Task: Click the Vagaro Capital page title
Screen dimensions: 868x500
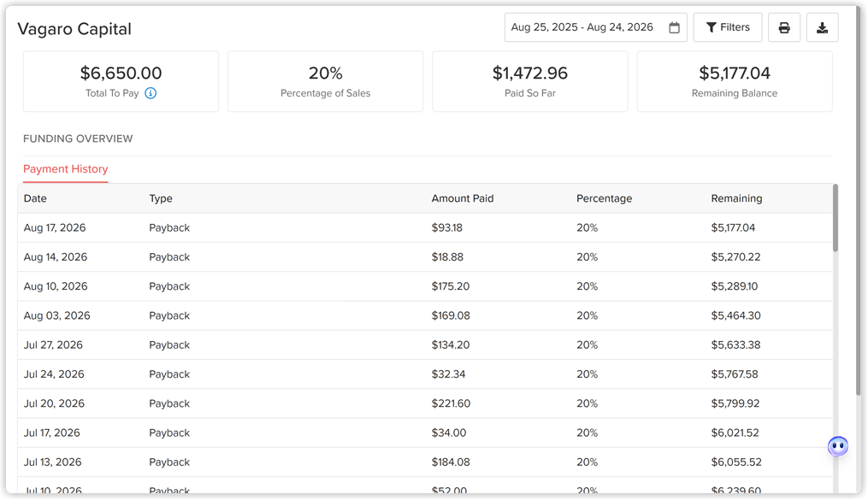Action: (x=74, y=29)
